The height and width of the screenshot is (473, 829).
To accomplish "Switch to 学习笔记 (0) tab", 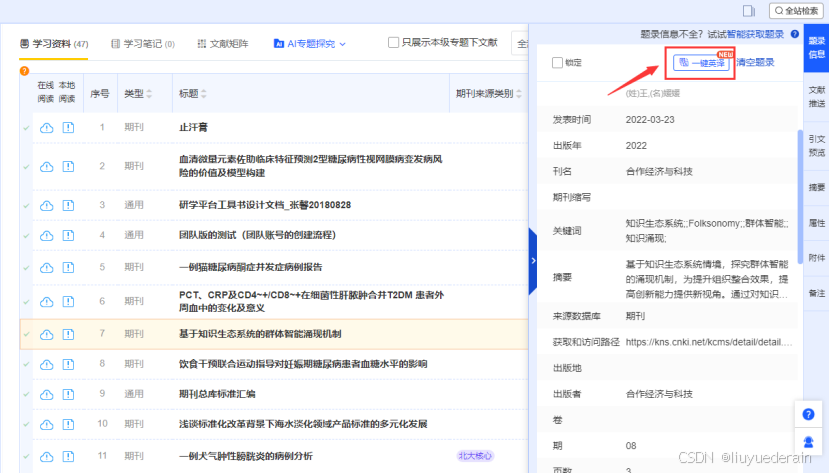I will (143, 43).
